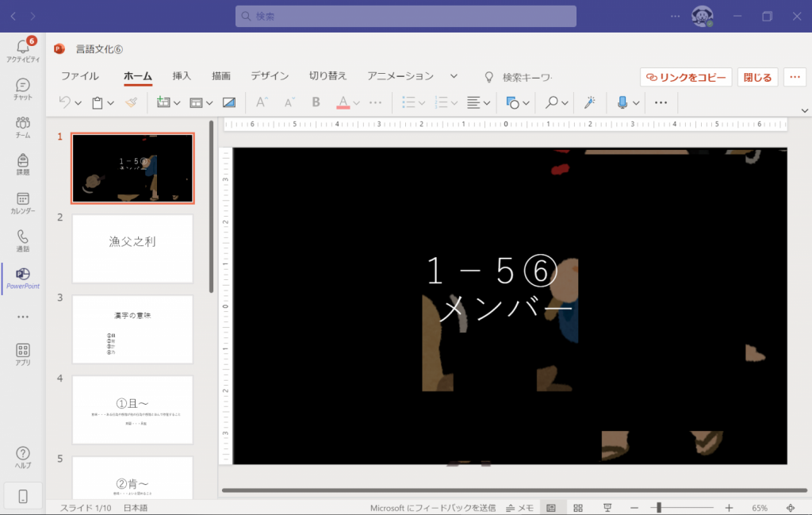
Task: Click the Designer magic wand icon
Action: pyautogui.click(x=589, y=102)
